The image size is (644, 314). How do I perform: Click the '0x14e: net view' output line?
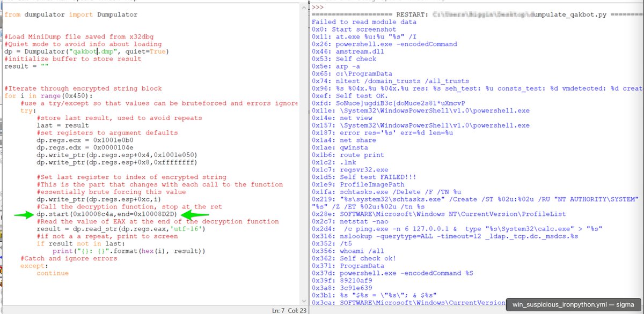click(x=342, y=118)
